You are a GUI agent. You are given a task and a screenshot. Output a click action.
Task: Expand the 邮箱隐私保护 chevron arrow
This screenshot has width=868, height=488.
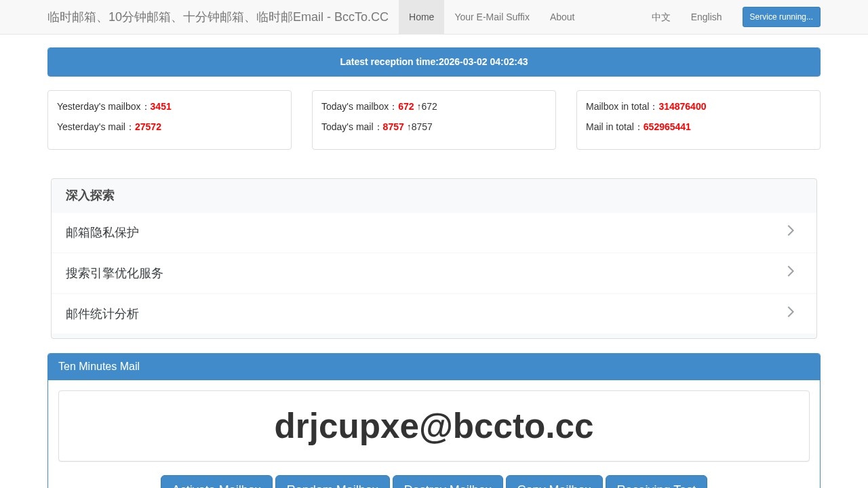point(790,231)
